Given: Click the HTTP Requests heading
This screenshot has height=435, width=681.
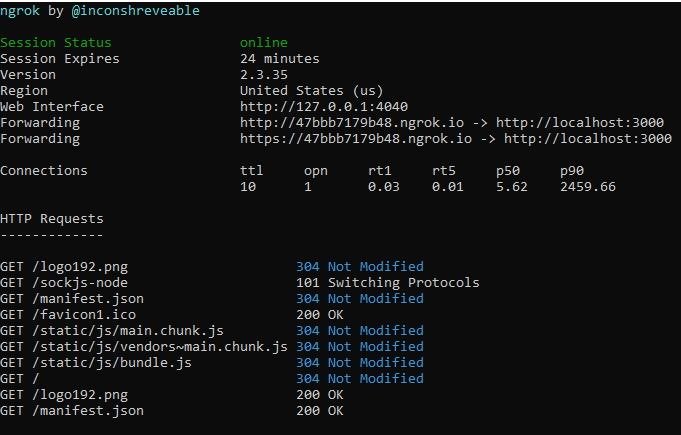Looking at the screenshot, I should 52,219.
